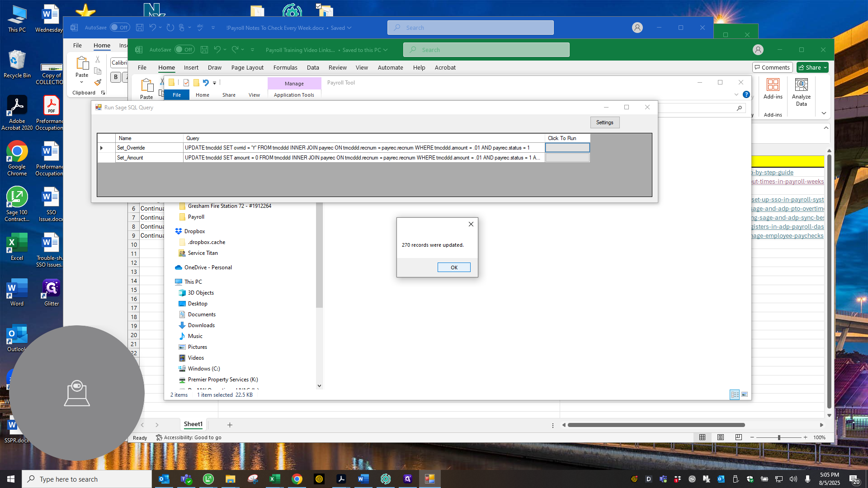Add a new sheet with plus icon

click(x=230, y=425)
